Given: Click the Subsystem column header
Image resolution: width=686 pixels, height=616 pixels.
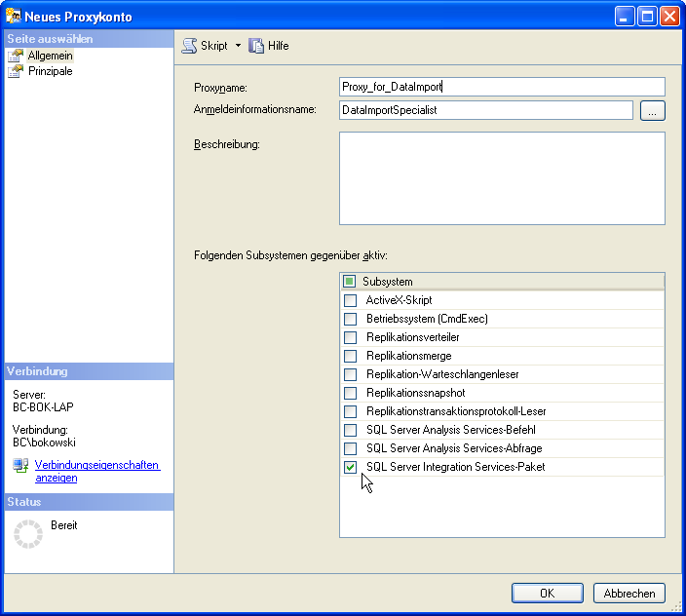Looking at the screenshot, I should [502, 282].
